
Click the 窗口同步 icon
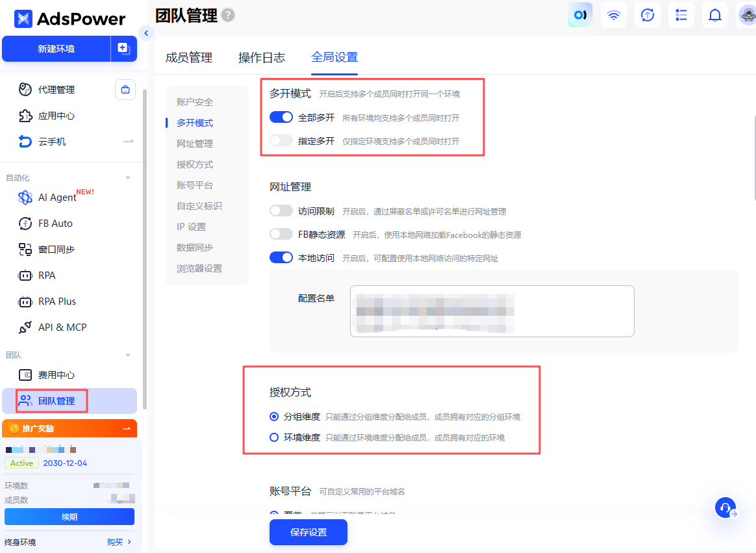click(25, 249)
